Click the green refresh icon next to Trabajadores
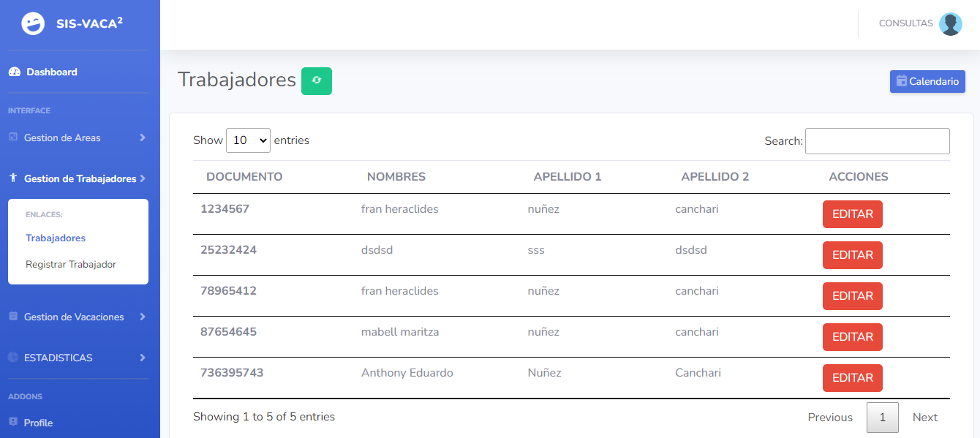The width and height of the screenshot is (980, 438). coord(316,81)
